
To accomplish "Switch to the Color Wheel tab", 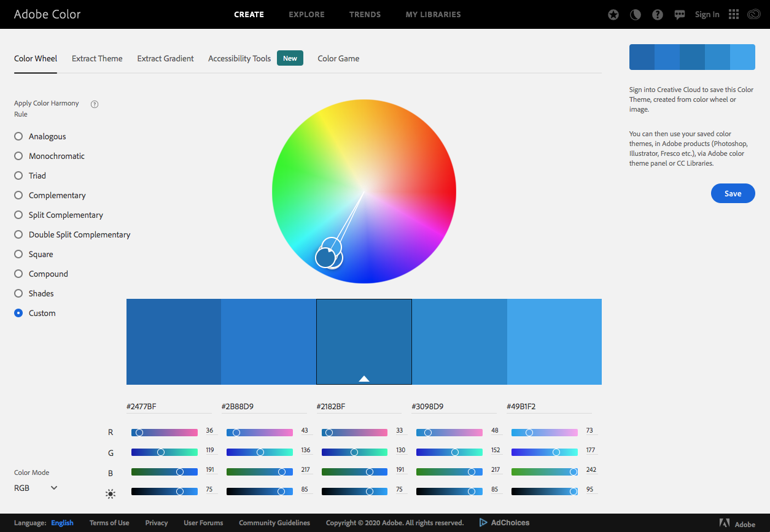I will coord(36,58).
